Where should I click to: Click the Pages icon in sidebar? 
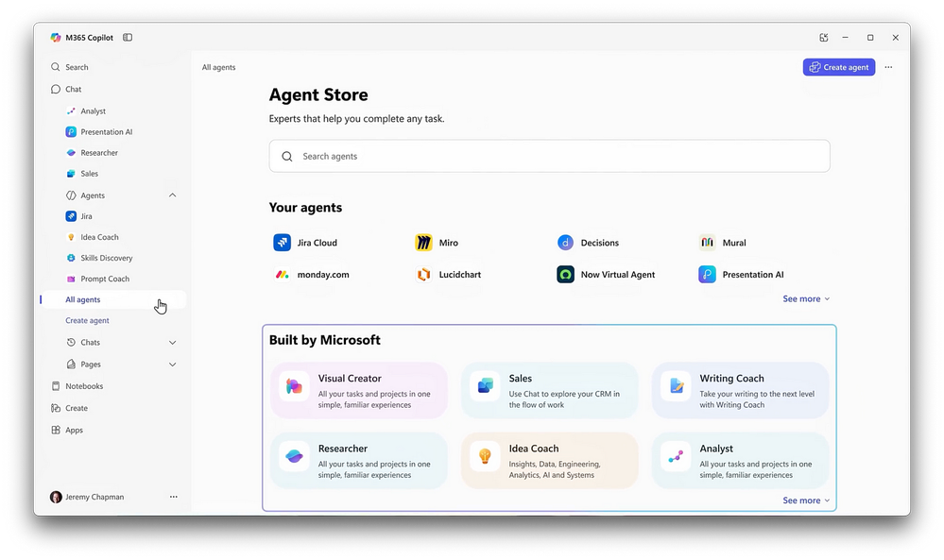point(71,364)
